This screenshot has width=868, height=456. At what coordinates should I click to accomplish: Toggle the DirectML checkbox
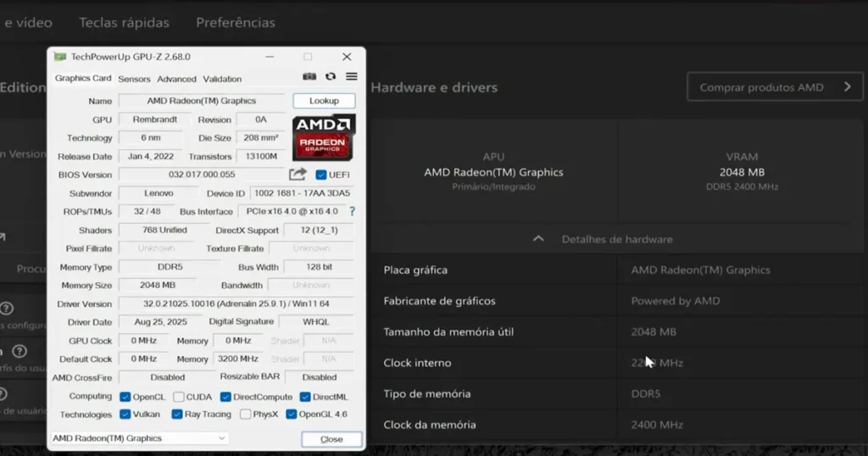pyautogui.click(x=305, y=397)
